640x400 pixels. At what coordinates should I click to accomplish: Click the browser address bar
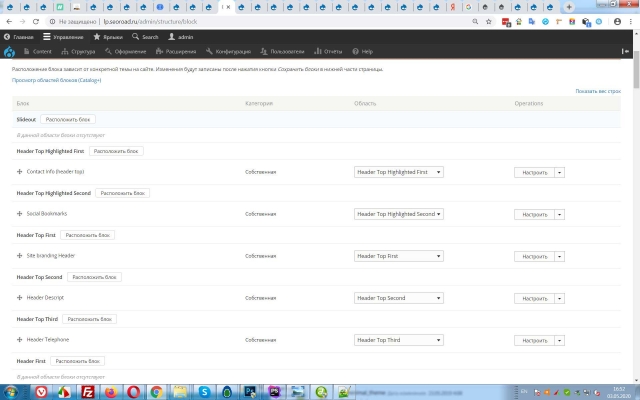click(300, 20)
